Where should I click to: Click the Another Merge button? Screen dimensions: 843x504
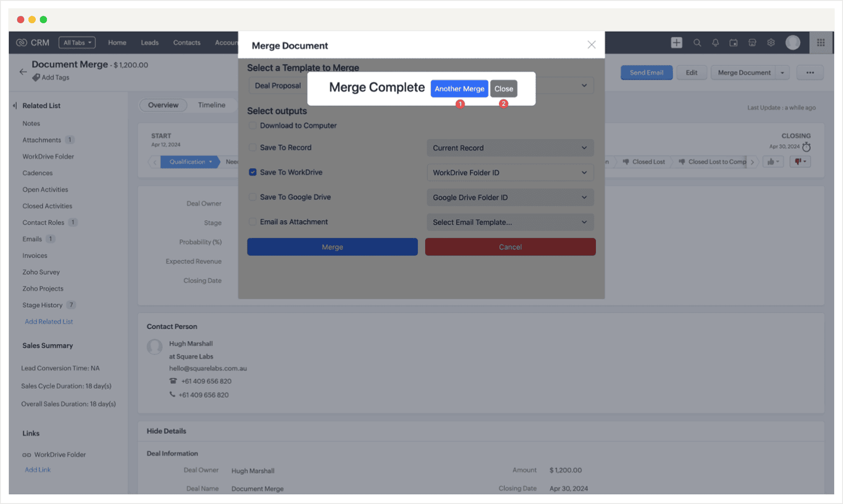point(459,88)
